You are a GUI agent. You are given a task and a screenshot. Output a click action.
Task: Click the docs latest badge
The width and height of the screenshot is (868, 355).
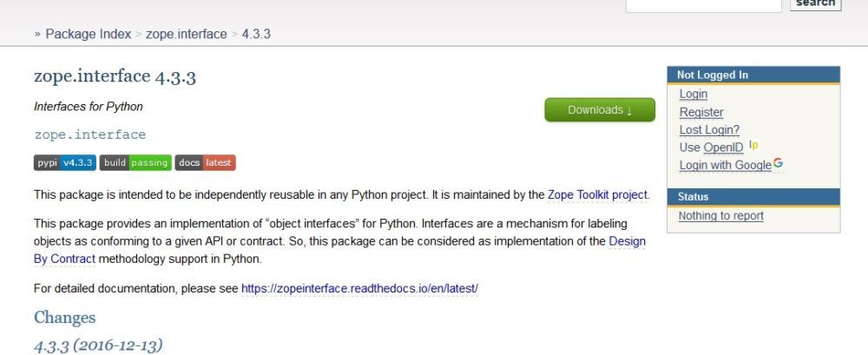pyautogui.click(x=205, y=163)
